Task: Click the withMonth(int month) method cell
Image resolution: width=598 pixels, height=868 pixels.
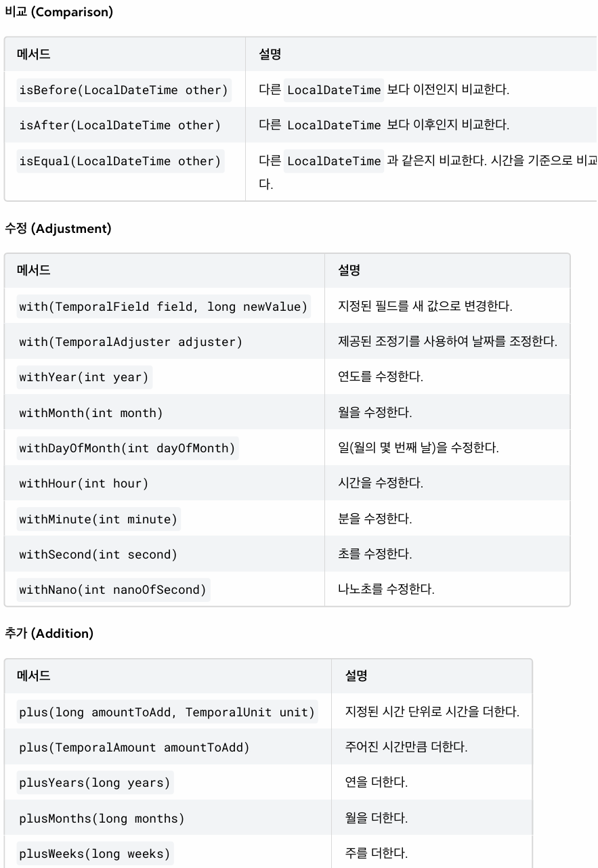Action: pos(165,412)
